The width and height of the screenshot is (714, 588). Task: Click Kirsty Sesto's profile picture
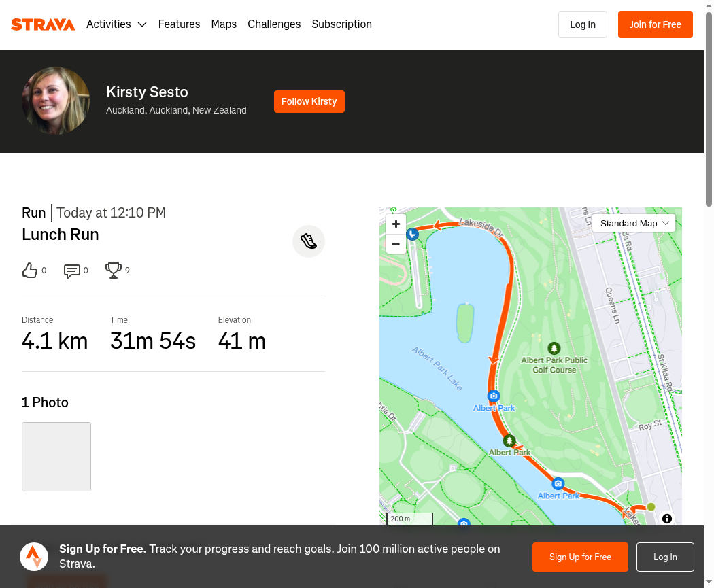pos(56,101)
